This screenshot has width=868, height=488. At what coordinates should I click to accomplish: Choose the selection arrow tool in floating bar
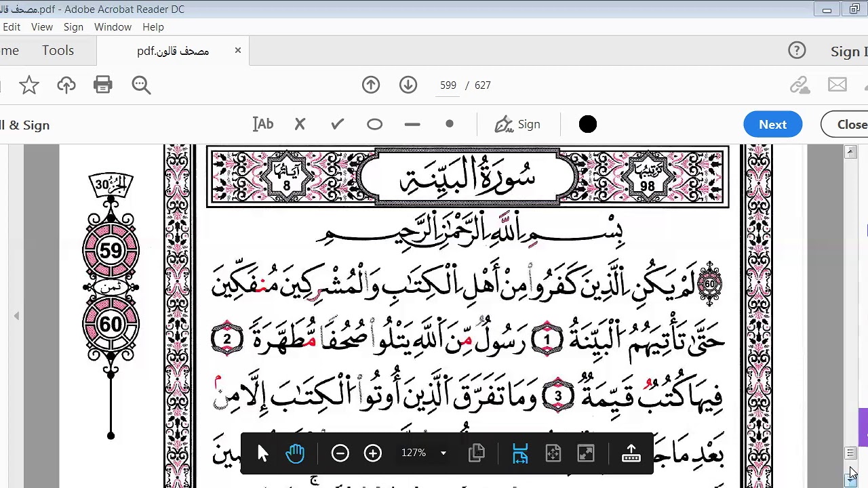click(263, 453)
